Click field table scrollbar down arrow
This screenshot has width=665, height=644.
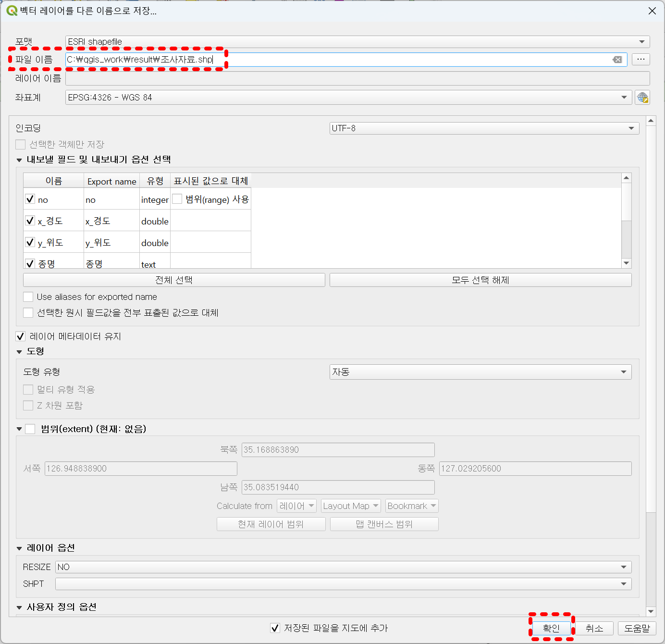click(626, 263)
